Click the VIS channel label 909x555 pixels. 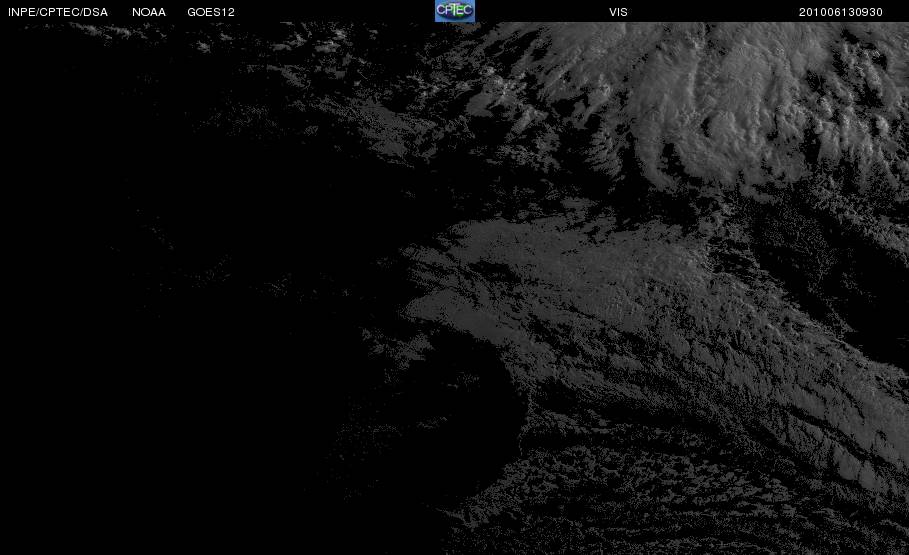tap(619, 12)
